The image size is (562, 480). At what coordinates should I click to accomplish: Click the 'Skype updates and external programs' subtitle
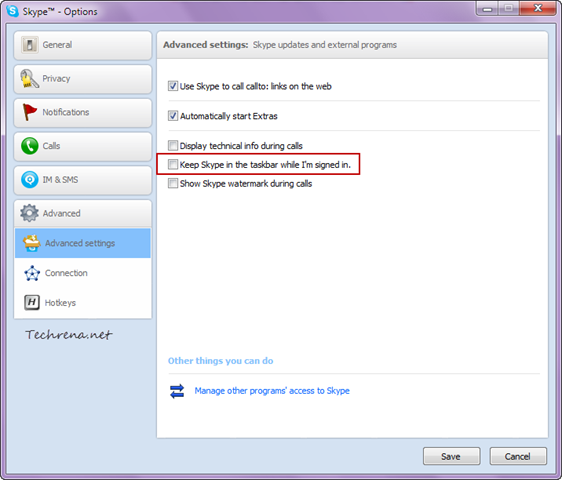point(325,45)
